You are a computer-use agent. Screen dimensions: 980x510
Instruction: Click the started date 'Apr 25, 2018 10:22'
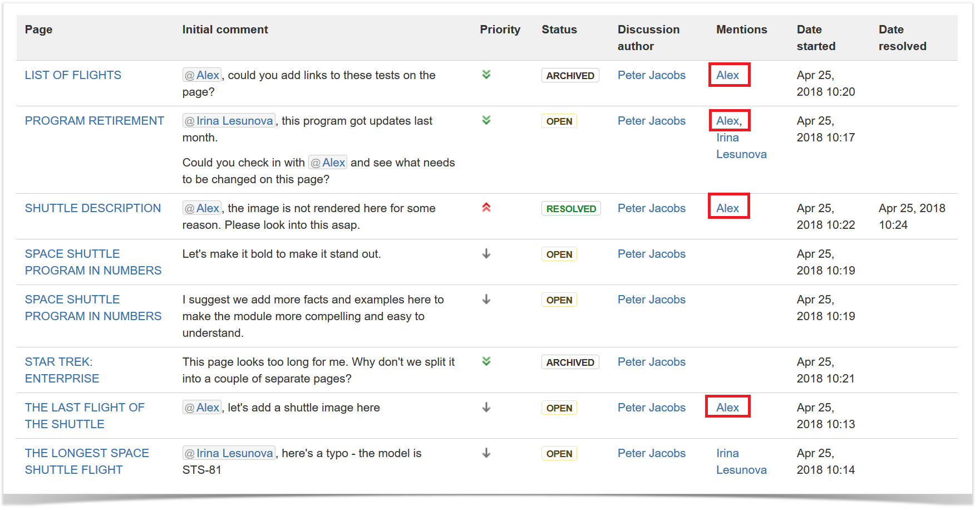[826, 217]
